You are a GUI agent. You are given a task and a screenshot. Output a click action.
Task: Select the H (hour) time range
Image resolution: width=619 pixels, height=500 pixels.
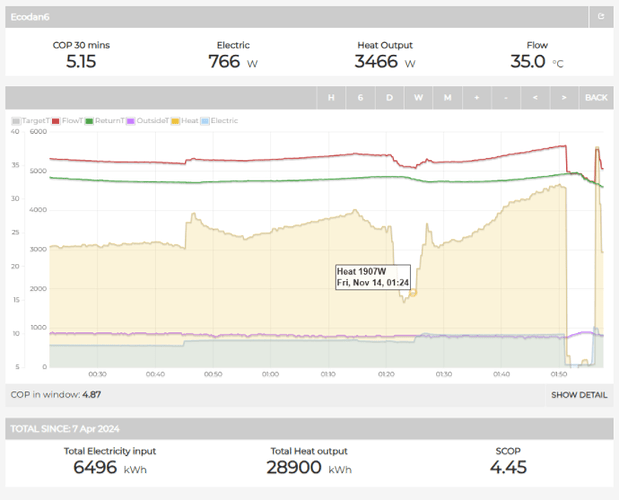click(331, 97)
